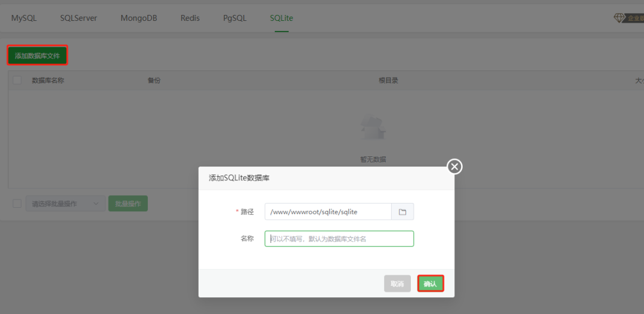Click the 添加数据库文件 button

(x=38, y=56)
